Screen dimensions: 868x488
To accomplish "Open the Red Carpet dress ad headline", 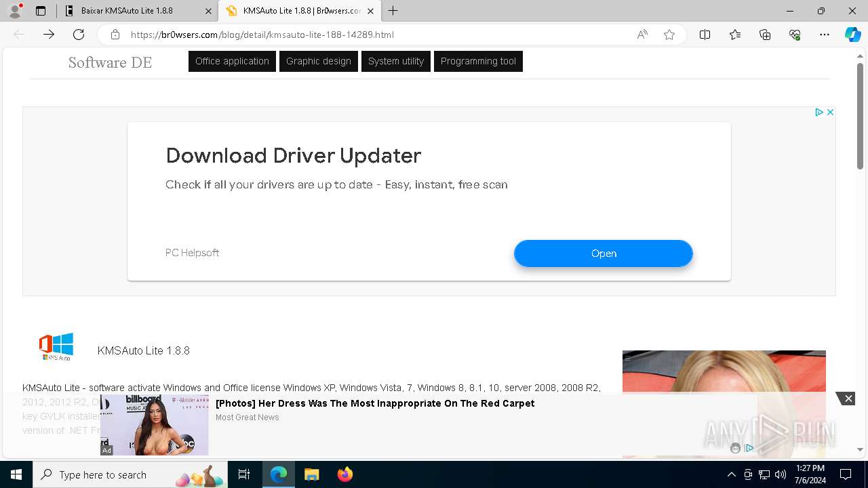I will tap(375, 403).
